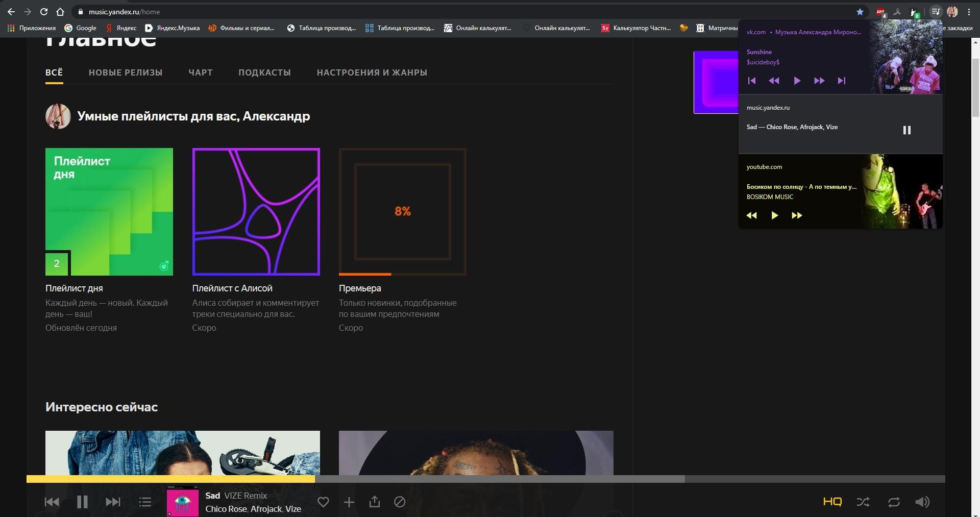Open НАСТРОЕНИЯ И ЖАНРЫ tab
Viewport: 980px width, 517px height.
click(x=372, y=72)
